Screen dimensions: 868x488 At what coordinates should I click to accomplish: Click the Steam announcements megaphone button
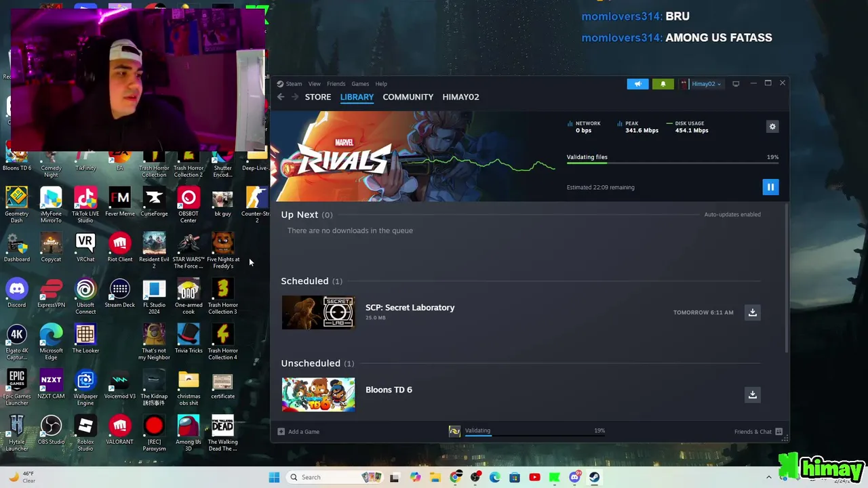point(637,84)
